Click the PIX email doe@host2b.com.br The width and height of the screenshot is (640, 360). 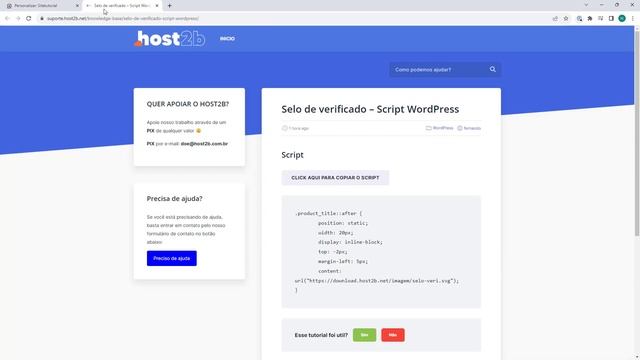tap(204, 144)
